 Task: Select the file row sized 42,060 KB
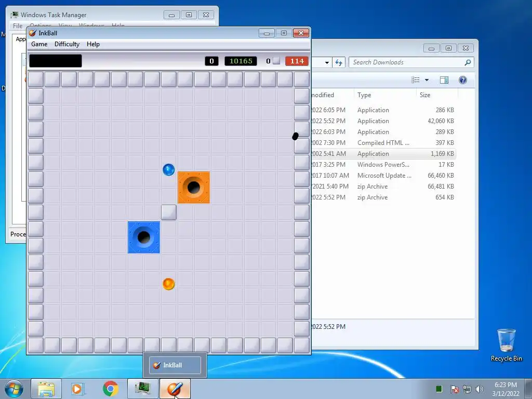coord(383,121)
